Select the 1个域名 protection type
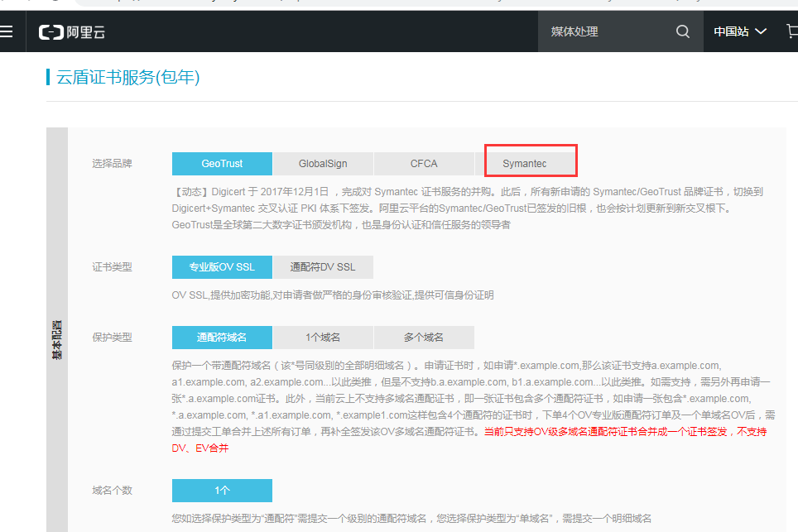This screenshot has width=798, height=532. point(323,338)
